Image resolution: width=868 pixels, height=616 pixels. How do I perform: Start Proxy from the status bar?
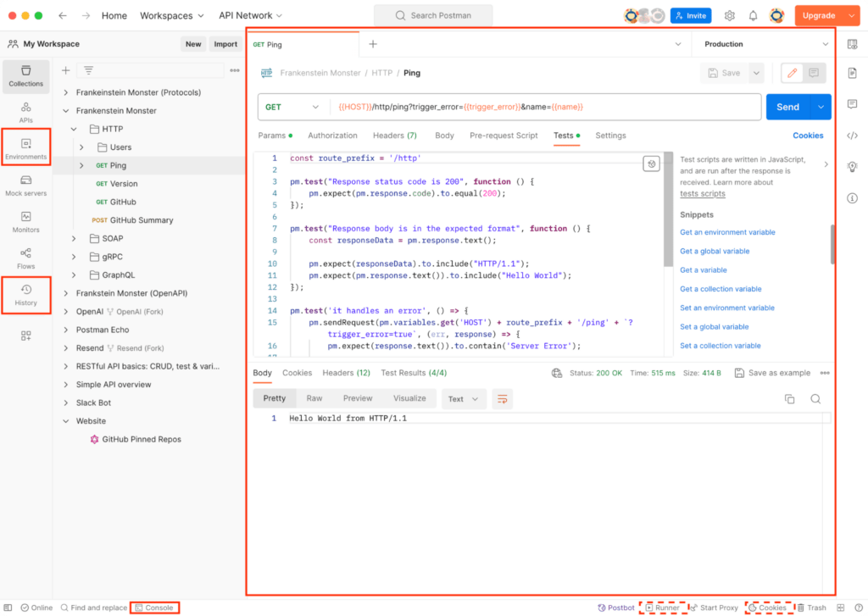pos(714,608)
